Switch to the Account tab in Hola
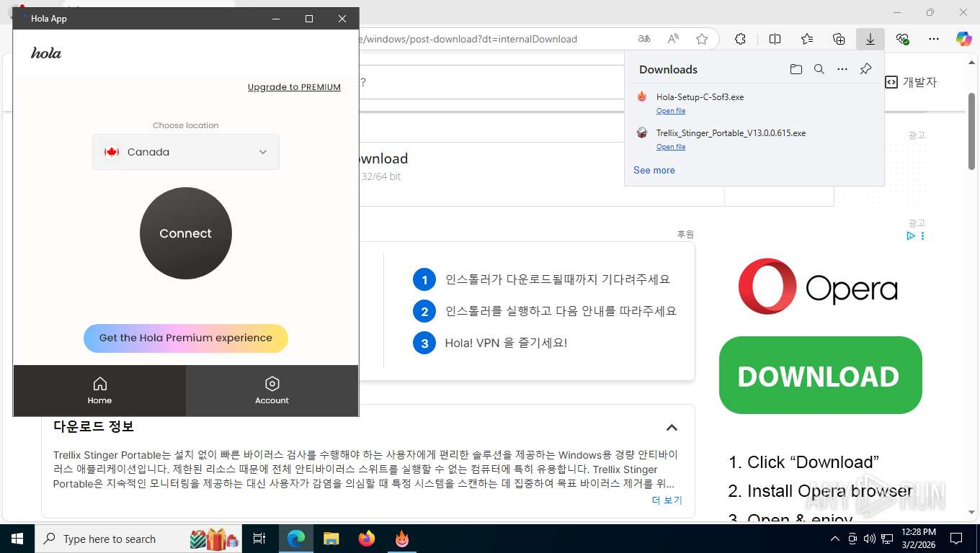This screenshot has height=553, width=980. [x=272, y=390]
